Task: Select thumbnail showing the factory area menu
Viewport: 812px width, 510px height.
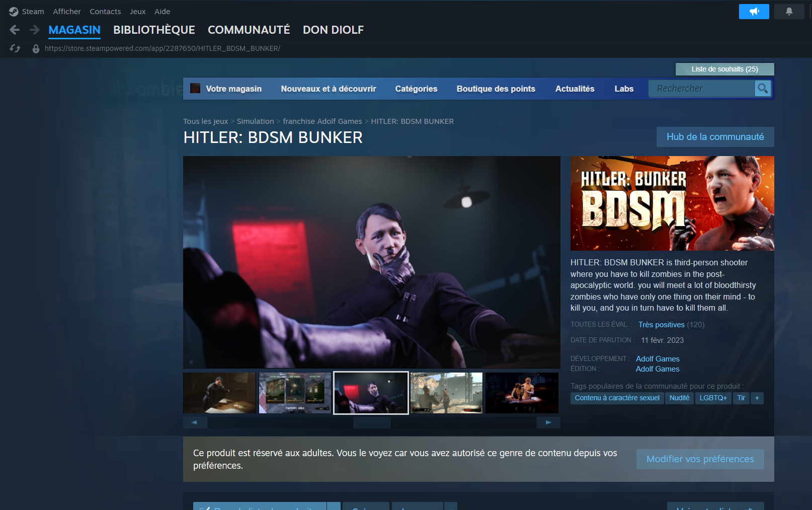Action: point(295,393)
